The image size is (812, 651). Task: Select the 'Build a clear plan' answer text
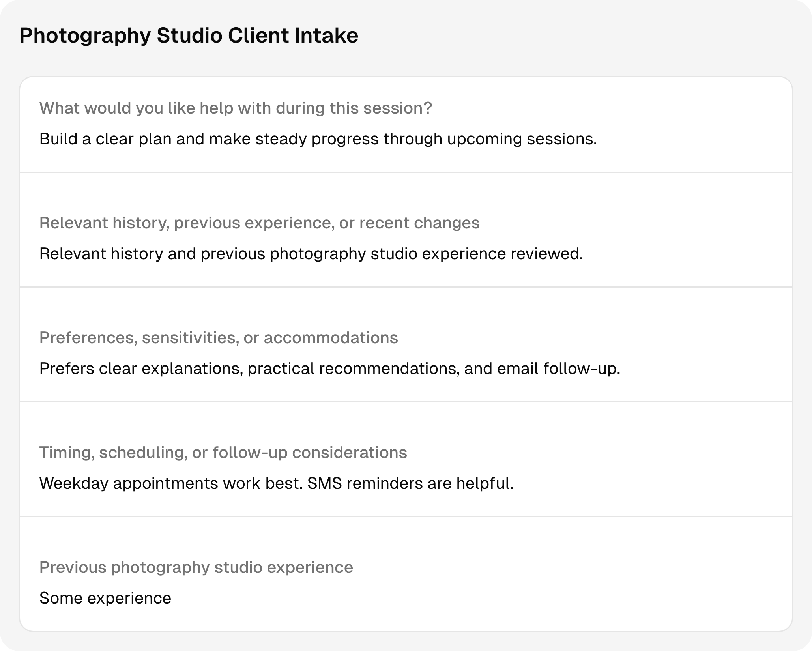point(318,139)
